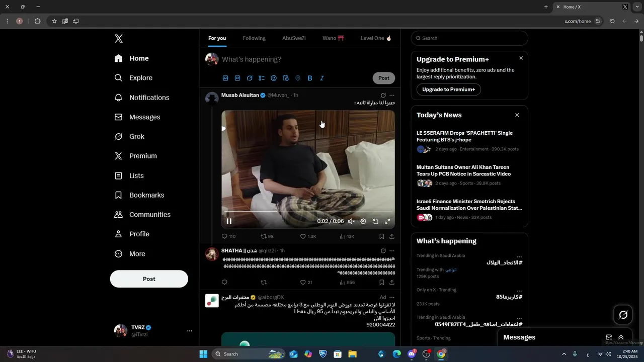Open Notifications in sidebar
The height and width of the screenshot is (362, 644).
(142, 98)
